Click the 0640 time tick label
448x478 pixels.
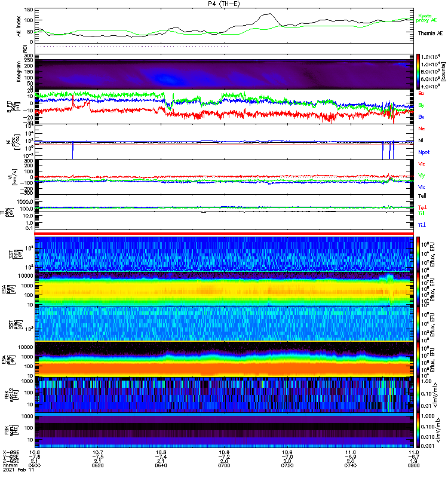coord(161,465)
